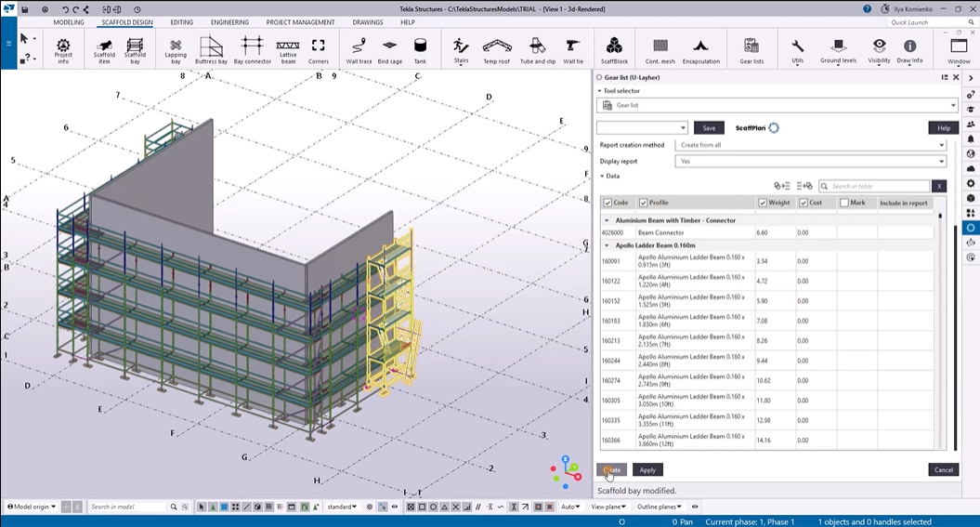Screen dimensions: 980x527
Task: Click the Search in table field
Action: (x=874, y=186)
